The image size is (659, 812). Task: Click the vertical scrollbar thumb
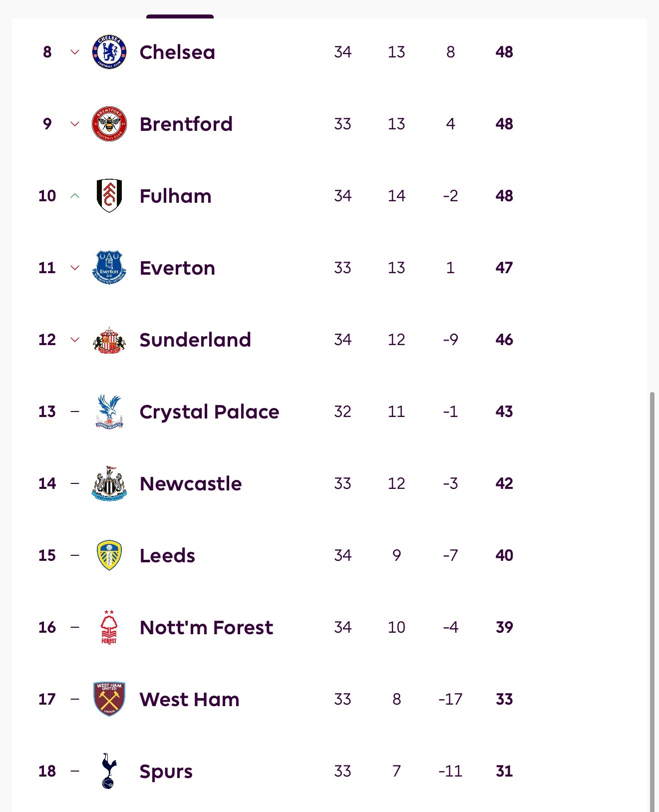652,599
